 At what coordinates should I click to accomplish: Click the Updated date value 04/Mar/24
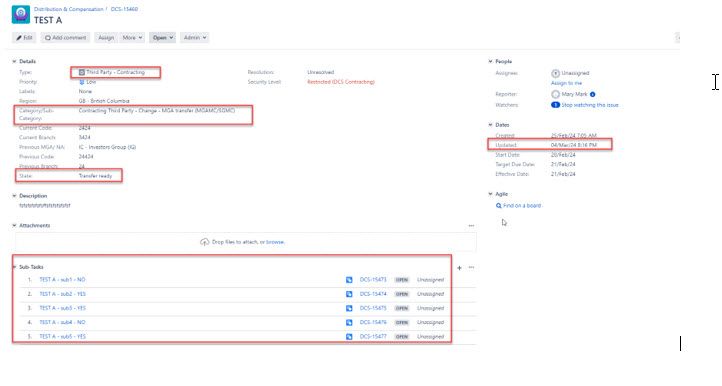point(574,145)
